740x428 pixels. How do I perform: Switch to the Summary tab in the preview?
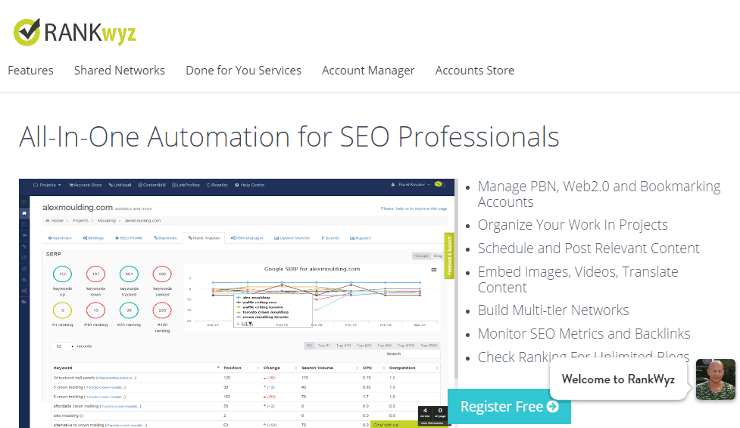point(60,238)
